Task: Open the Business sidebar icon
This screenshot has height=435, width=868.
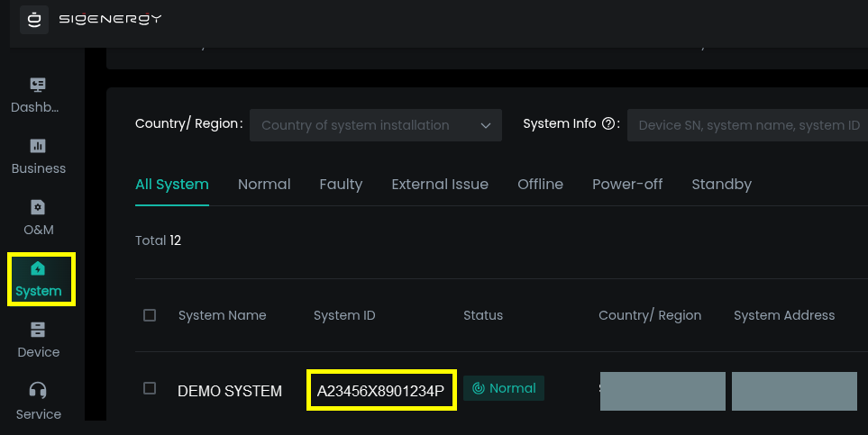Action: (x=38, y=146)
